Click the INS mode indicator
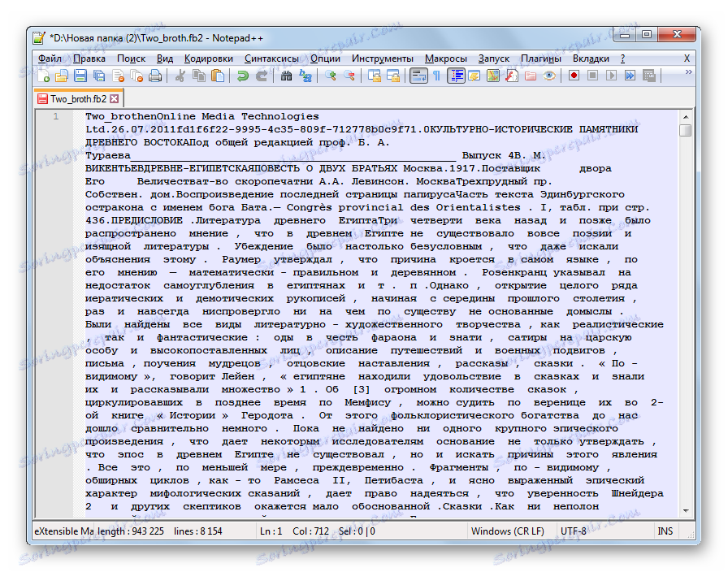Image resolution: width=728 pixels, height=572 pixels. [665, 531]
